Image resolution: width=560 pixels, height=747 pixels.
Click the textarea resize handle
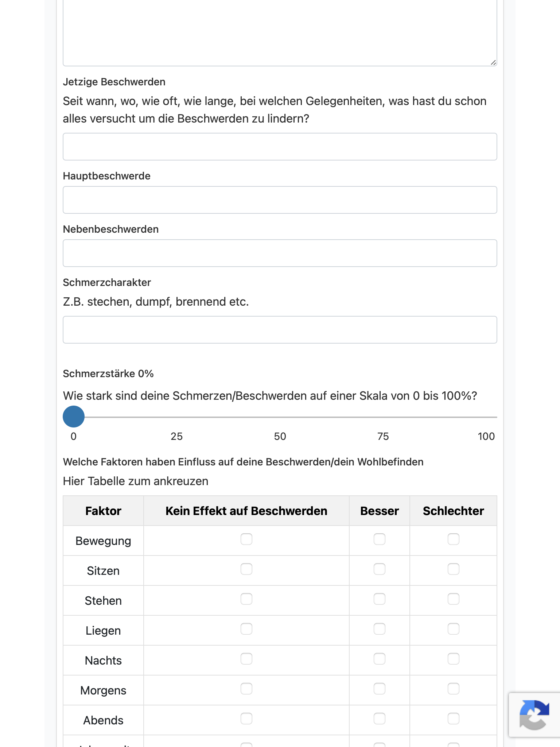point(493,62)
